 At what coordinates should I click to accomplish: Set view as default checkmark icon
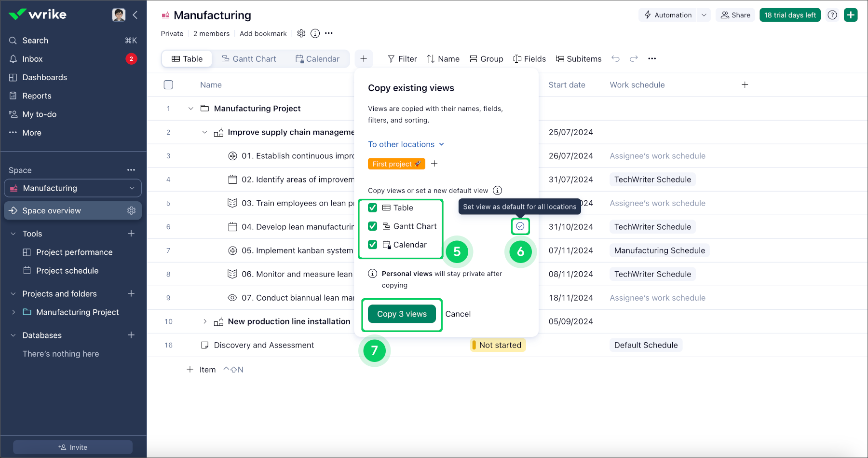pos(520,226)
